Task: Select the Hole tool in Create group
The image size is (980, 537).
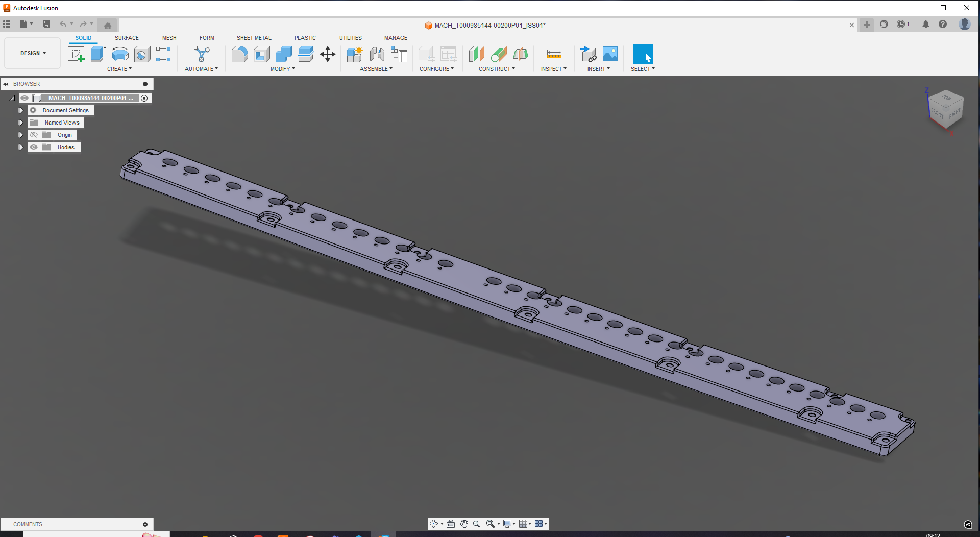Action: click(x=141, y=55)
